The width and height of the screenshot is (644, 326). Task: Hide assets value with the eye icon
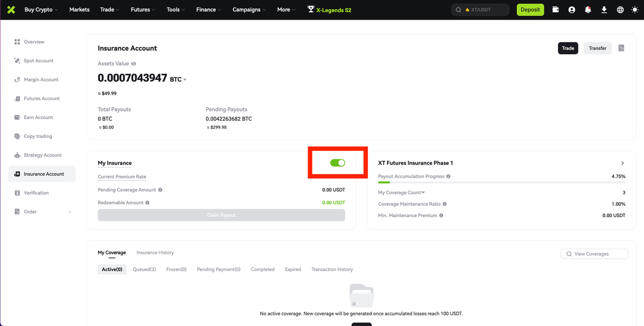point(133,64)
